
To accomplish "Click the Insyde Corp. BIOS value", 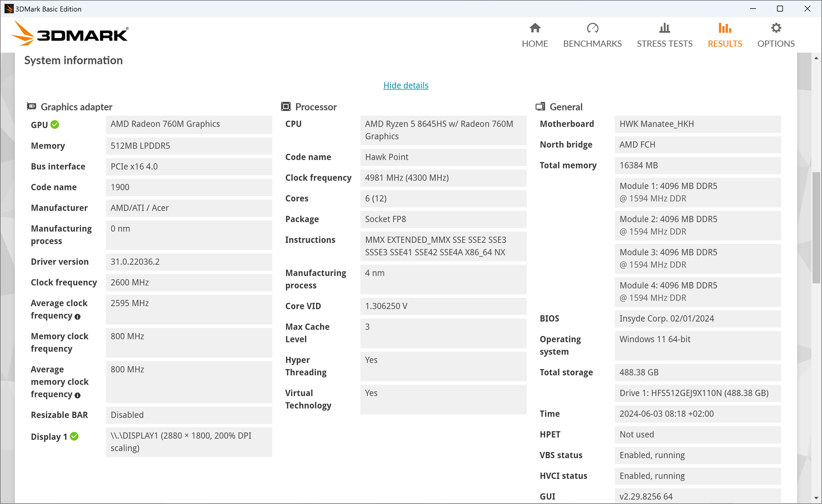I will 698,319.
